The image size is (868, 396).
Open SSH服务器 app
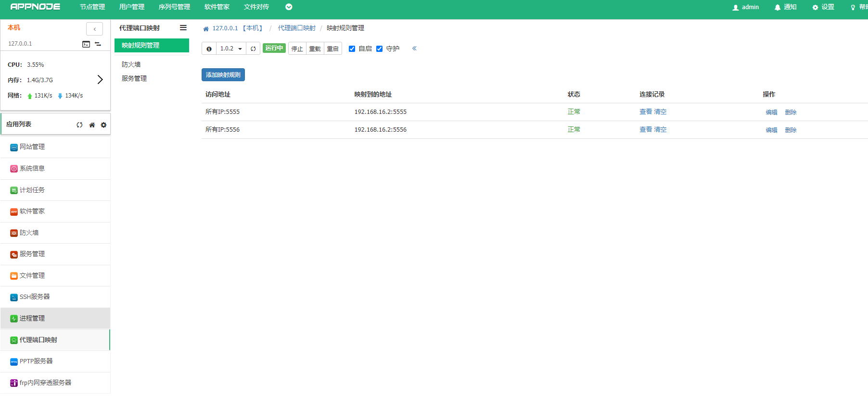coord(55,297)
